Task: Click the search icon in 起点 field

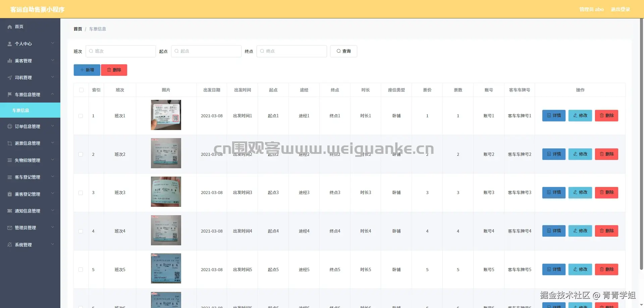Action: (176, 51)
